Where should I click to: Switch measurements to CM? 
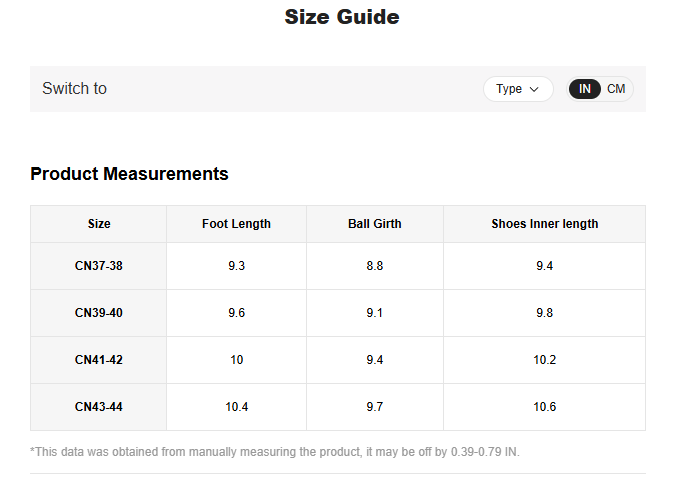tap(616, 89)
